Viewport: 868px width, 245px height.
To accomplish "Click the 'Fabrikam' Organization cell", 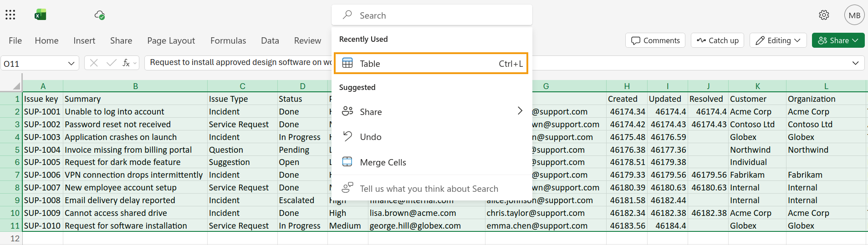I will click(826, 175).
